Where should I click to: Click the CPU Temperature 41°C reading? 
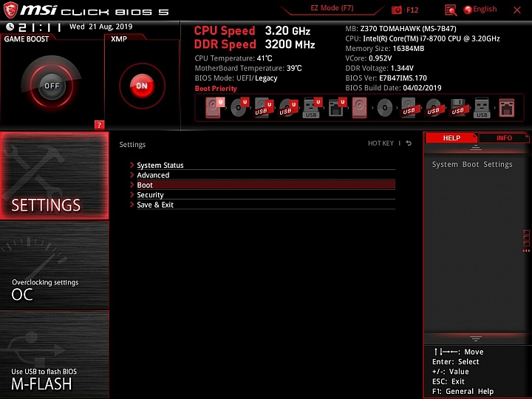(x=233, y=58)
